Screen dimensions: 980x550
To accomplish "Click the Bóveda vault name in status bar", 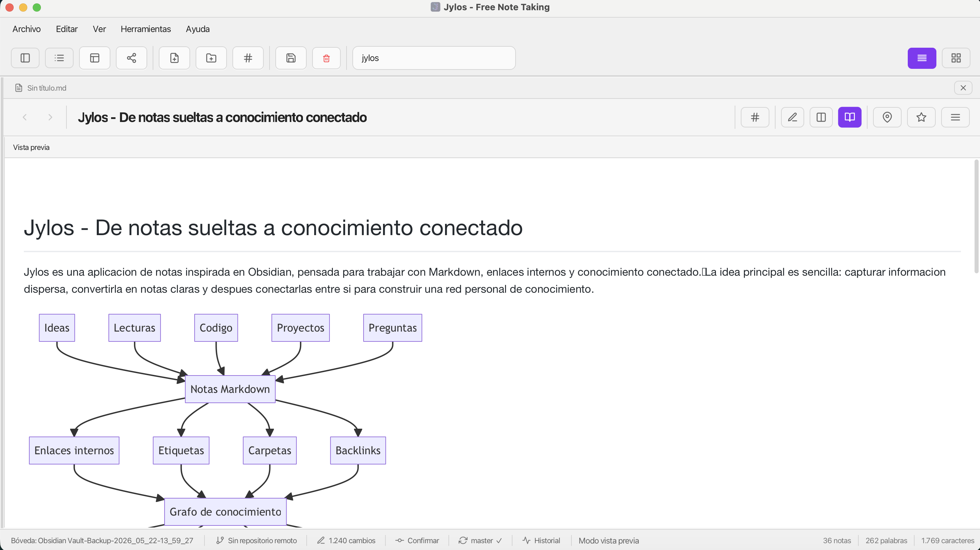I will click(102, 540).
